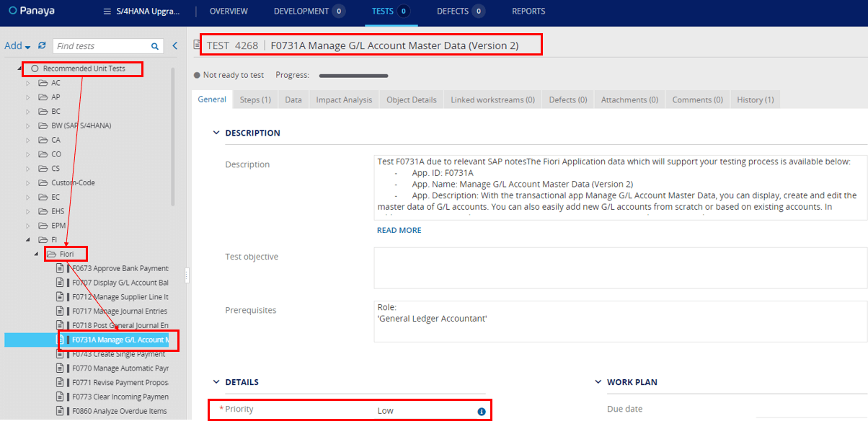This screenshot has width=868, height=429.
Task: Click the test progress bar
Action: pyautogui.click(x=354, y=76)
